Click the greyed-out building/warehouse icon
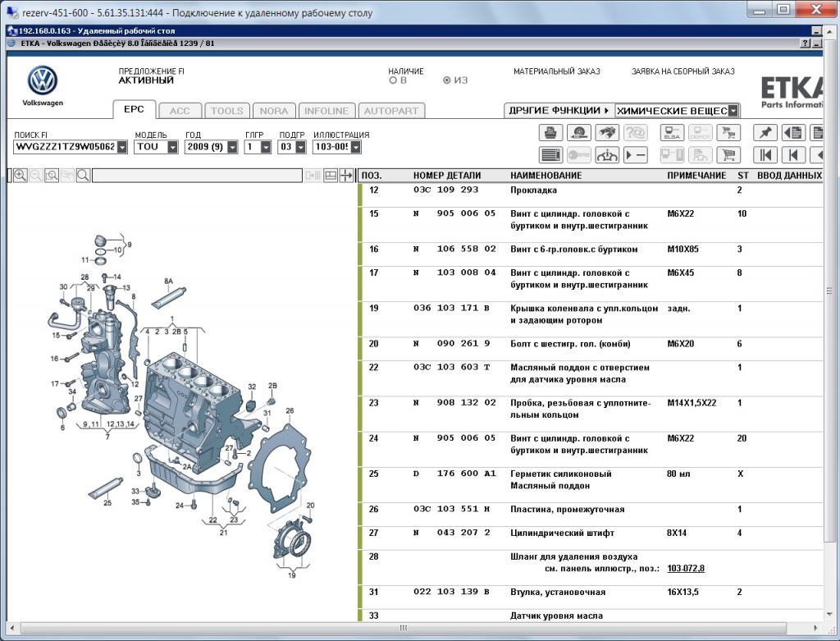840x641 pixels. point(701,155)
